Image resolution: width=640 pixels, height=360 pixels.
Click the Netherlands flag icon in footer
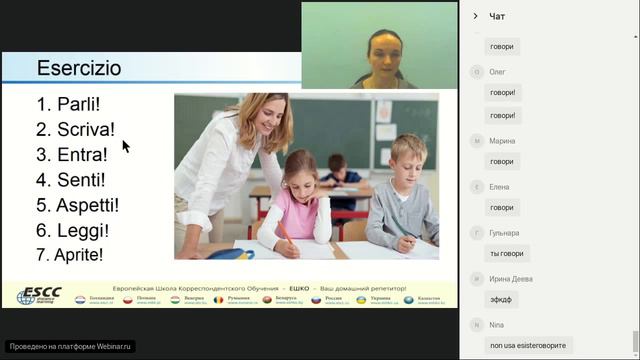coord(80,300)
